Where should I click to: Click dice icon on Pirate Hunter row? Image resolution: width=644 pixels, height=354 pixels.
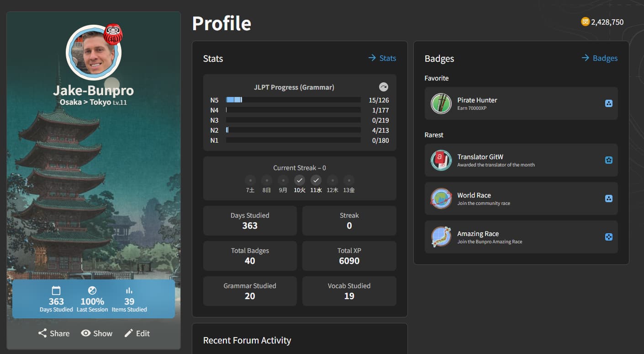609,103
